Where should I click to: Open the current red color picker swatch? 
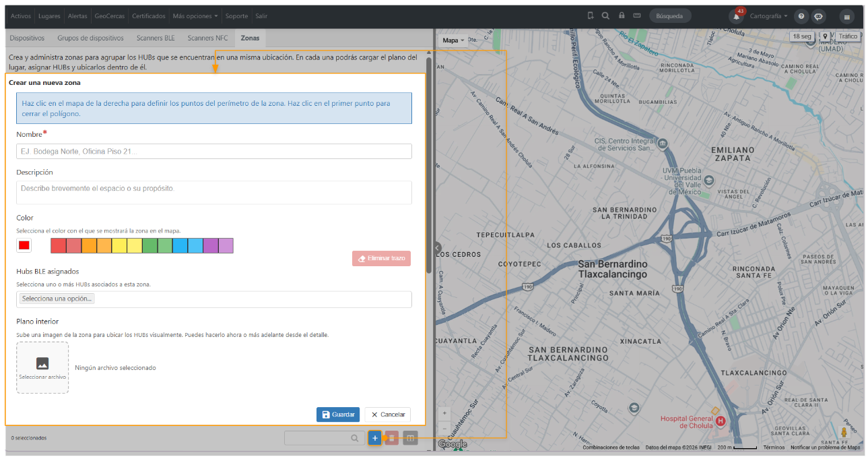24,245
